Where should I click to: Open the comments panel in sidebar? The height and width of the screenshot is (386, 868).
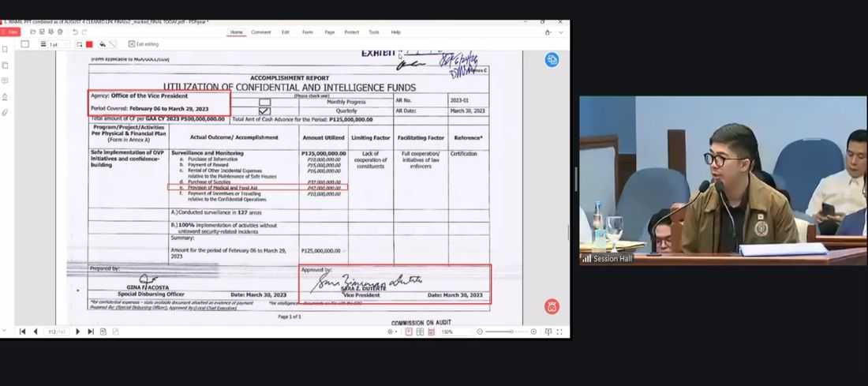click(x=5, y=81)
